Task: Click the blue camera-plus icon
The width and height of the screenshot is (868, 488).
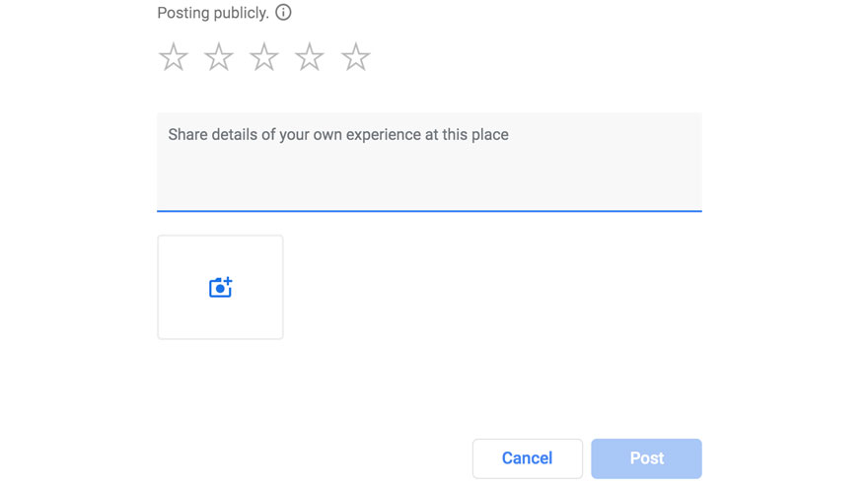Action: click(x=220, y=287)
